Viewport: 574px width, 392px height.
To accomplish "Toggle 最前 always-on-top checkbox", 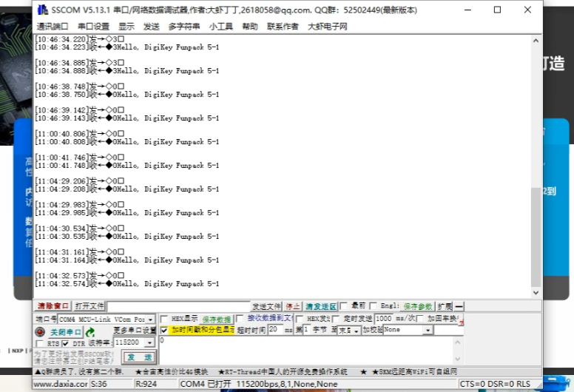I will [343, 306].
